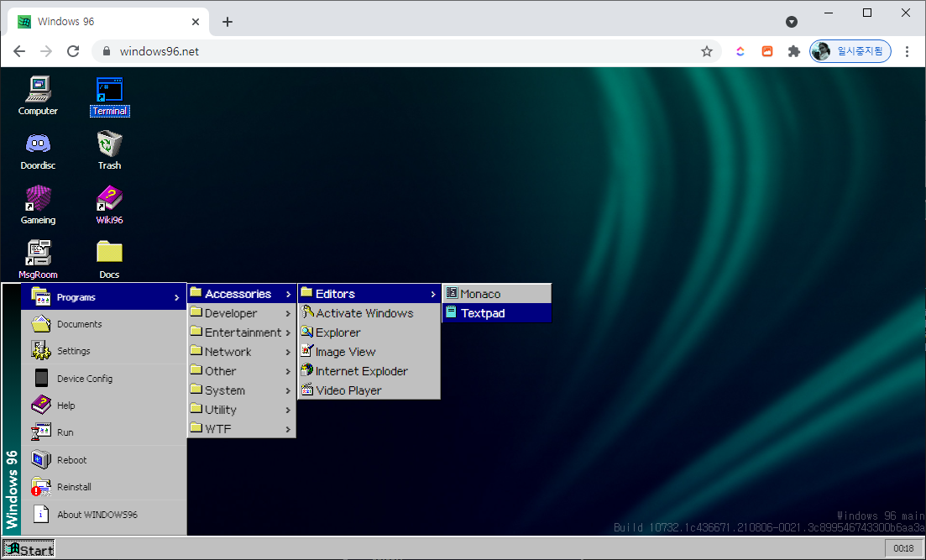This screenshot has height=560, width=926.
Task: Open a new browser tab
Action: 228,22
